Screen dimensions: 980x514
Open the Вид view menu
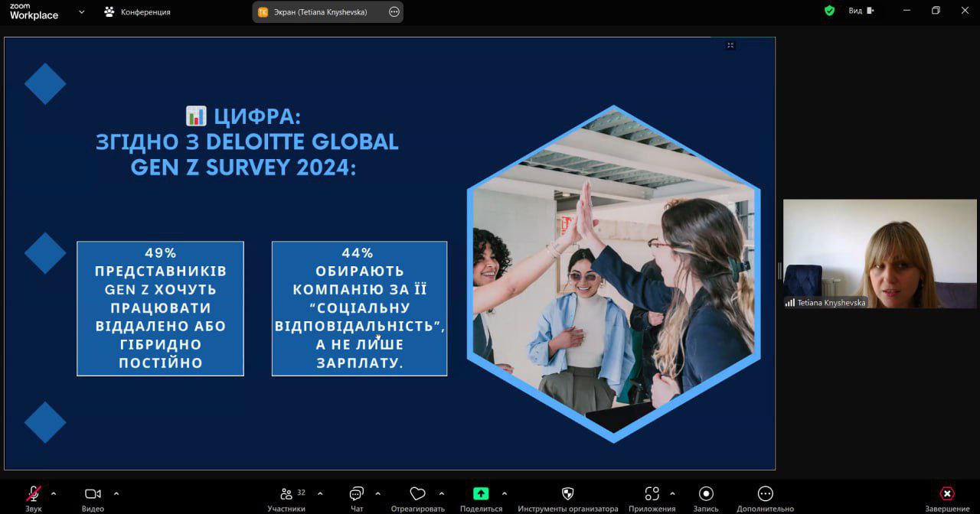click(x=860, y=11)
